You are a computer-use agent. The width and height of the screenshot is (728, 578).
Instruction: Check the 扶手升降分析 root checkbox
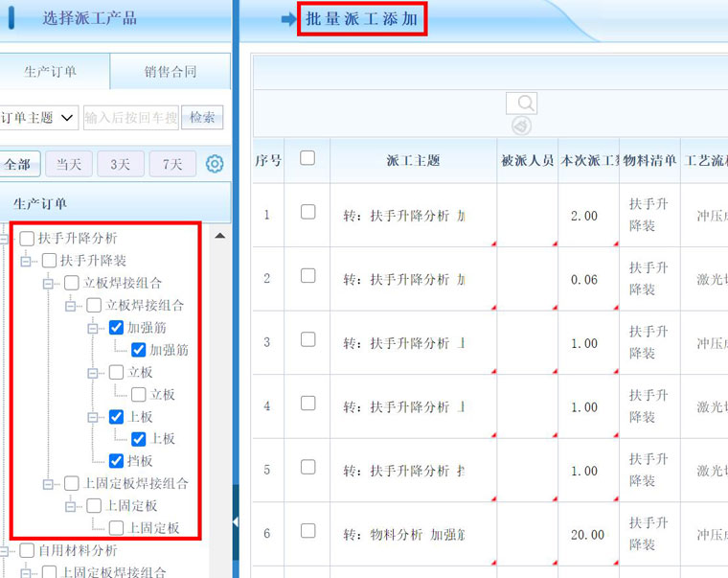(x=28, y=238)
